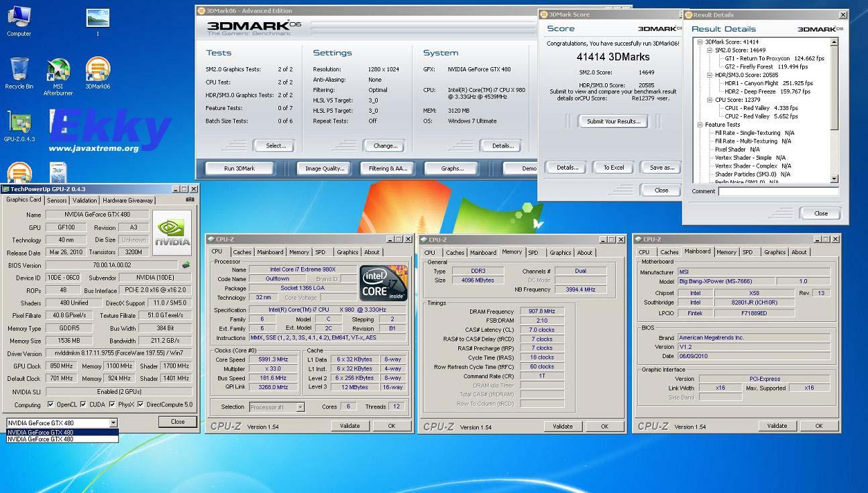Viewport: 868px width, 493px height.
Task: Collapse the CPU Score: 12379 node
Action: [x=710, y=100]
